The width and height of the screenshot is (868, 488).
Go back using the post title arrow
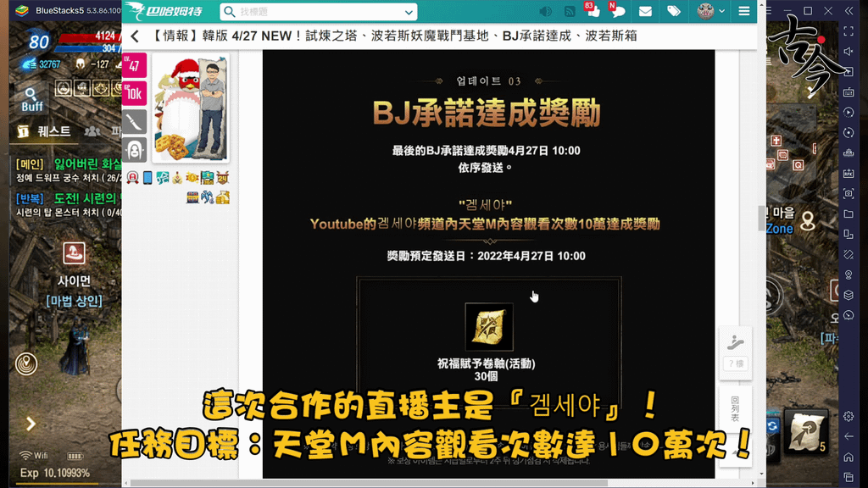point(135,36)
